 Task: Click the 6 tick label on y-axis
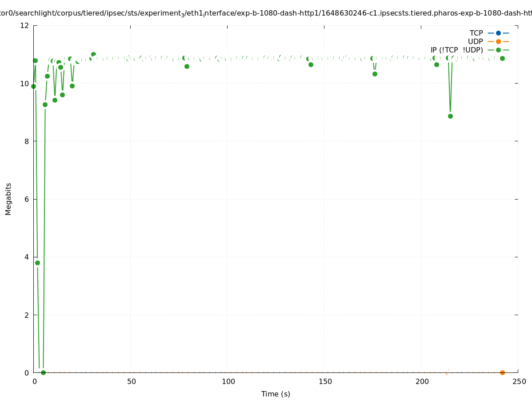26,199
